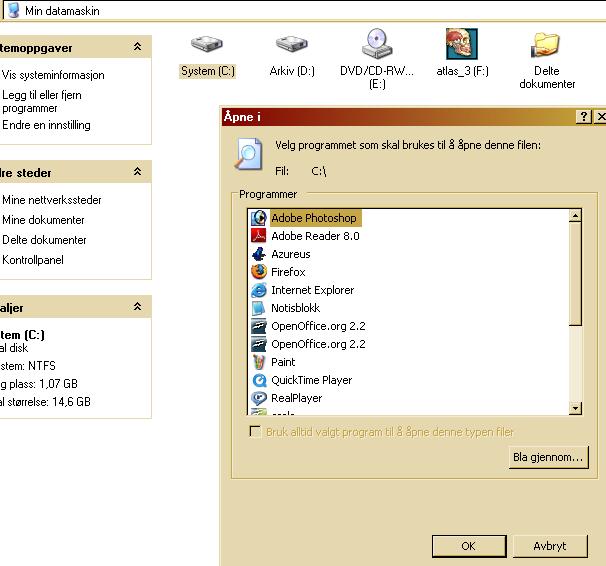
Task: Open the atlas_3 (F:) skull icon
Action: (x=462, y=44)
